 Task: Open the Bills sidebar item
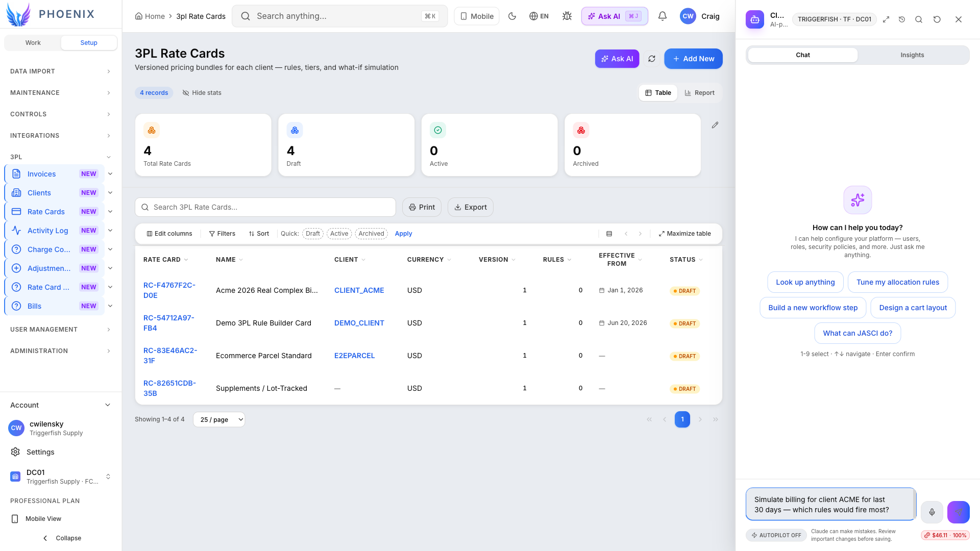pyautogui.click(x=54, y=306)
